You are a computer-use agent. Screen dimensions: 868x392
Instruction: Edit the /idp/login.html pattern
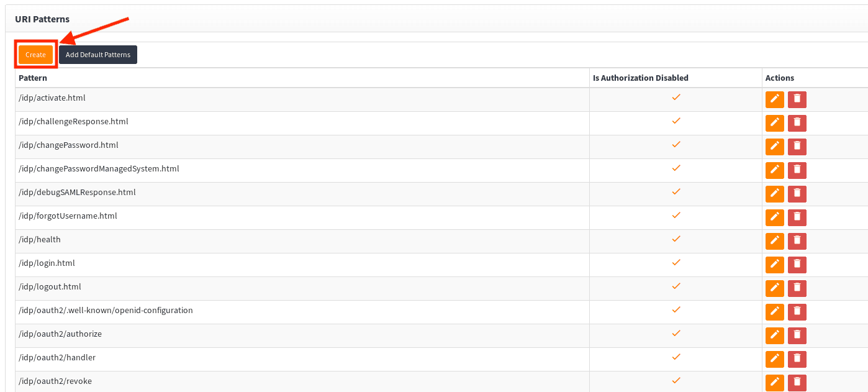(774, 265)
